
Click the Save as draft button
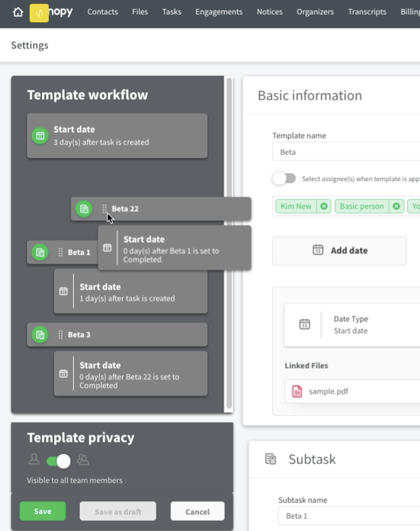click(118, 511)
